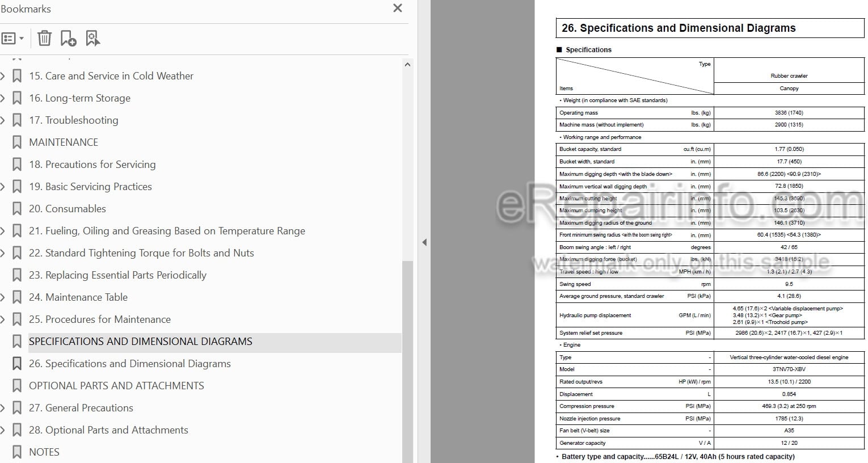This screenshot has width=868, height=463.
Task: Click the Hydraulic pump displacement row
Action: (710, 315)
